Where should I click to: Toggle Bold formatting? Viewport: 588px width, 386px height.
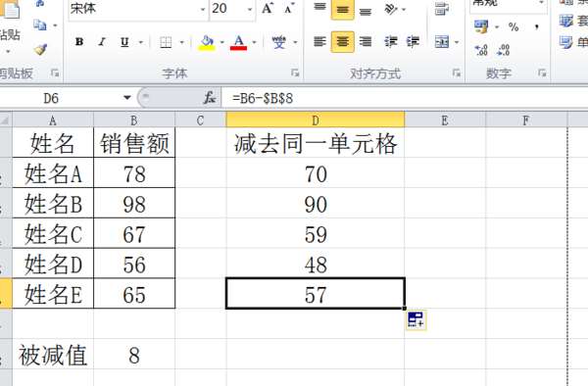(x=79, y=42)
